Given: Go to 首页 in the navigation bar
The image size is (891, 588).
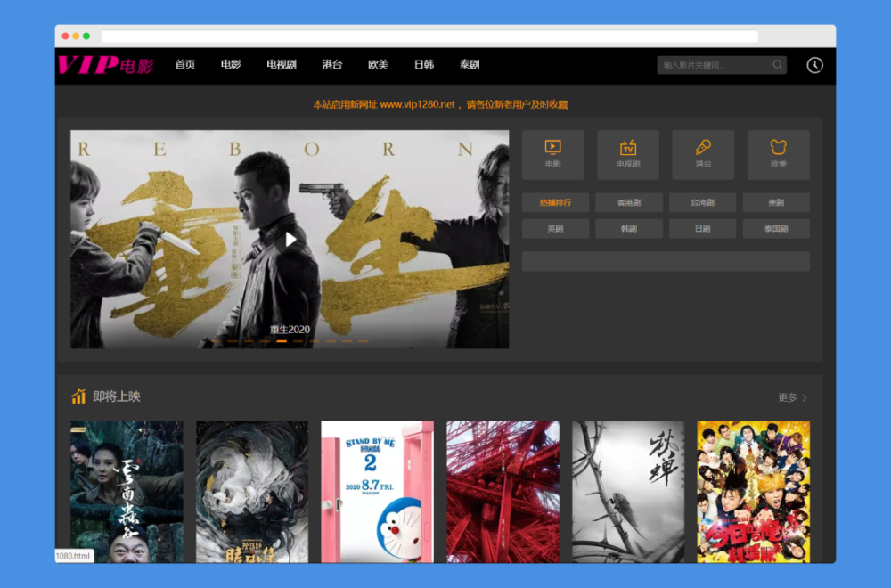Looking at the screenshot, I should [184, 65].
